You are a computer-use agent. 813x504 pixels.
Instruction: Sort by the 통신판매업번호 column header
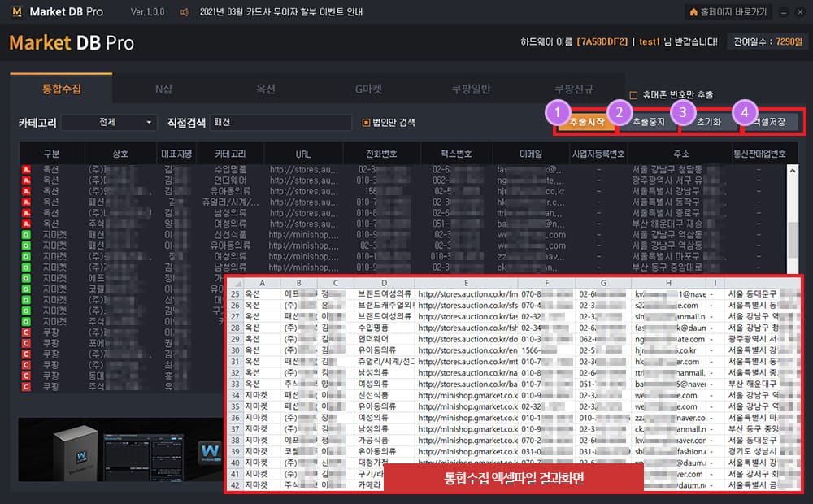(x=759, y=154)
